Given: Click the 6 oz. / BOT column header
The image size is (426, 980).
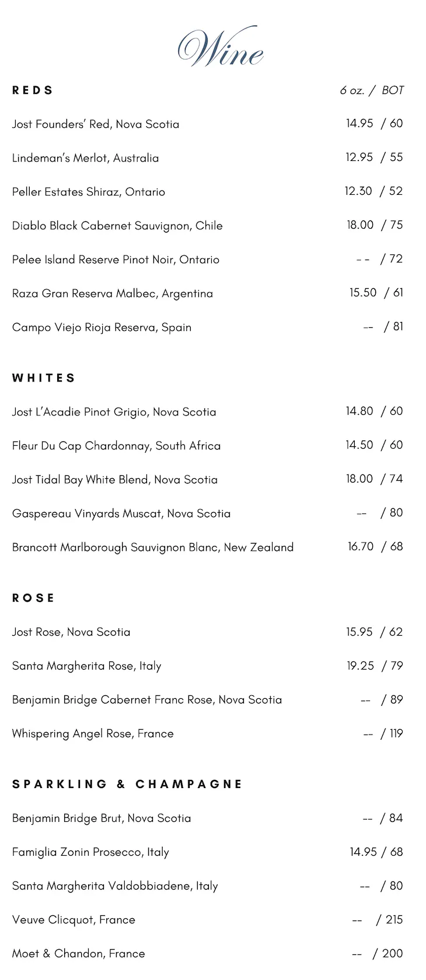Looking at the screenshot, I should (372, 90).
